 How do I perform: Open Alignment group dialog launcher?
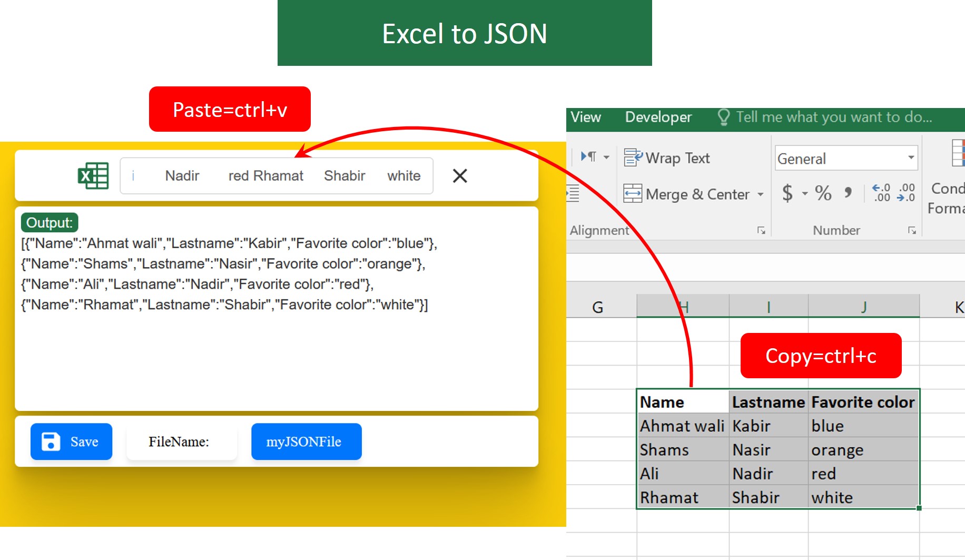coord(761,230)
